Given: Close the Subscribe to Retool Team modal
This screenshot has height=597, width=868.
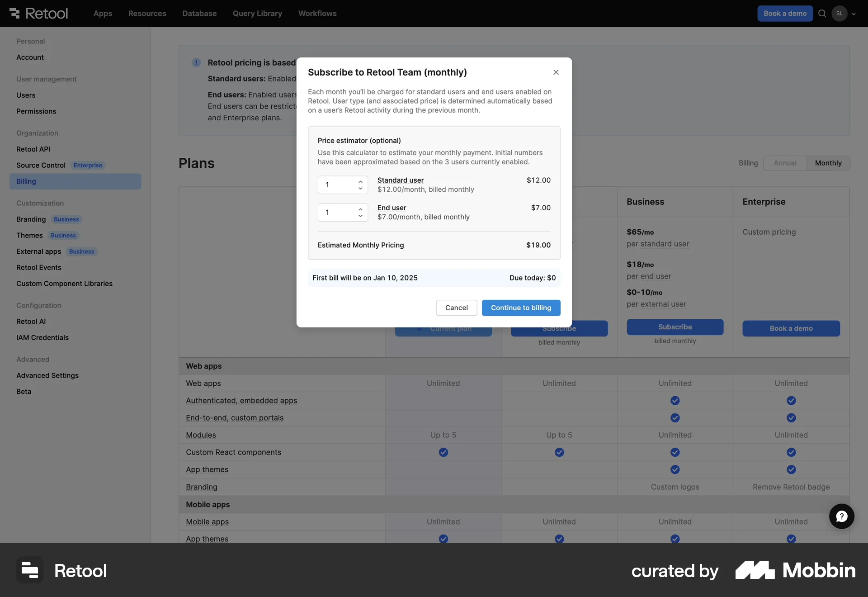Looking at the screenshot, I should [x=556, y=72].
